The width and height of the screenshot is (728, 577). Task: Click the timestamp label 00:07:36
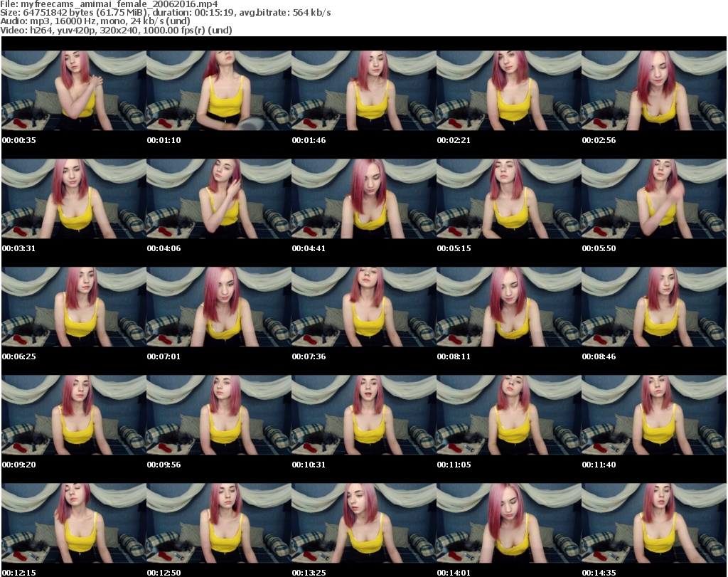[309, 356]
